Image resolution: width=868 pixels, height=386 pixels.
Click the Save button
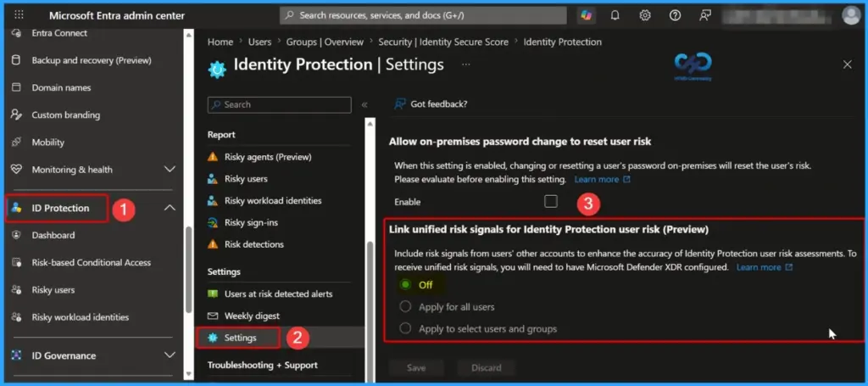[x=416, y=367]
